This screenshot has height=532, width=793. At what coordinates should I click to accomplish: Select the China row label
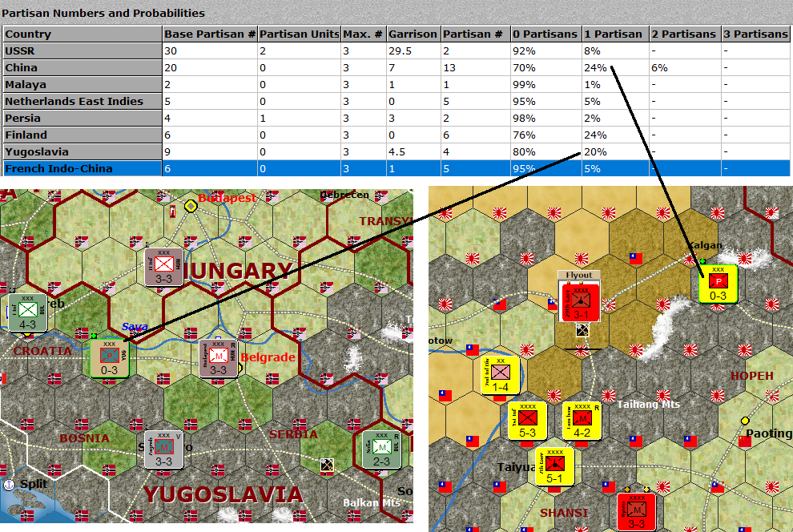click(x=83, y=68)
